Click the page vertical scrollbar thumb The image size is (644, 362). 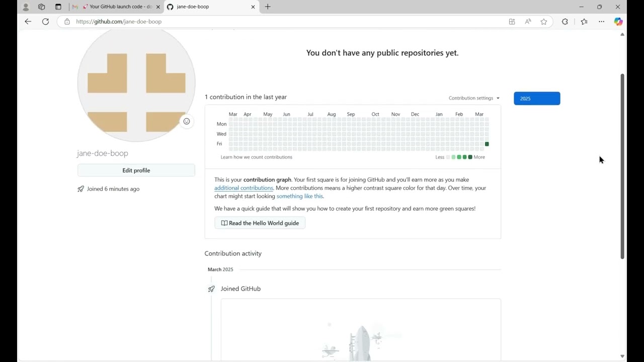(x=622, y=166)
